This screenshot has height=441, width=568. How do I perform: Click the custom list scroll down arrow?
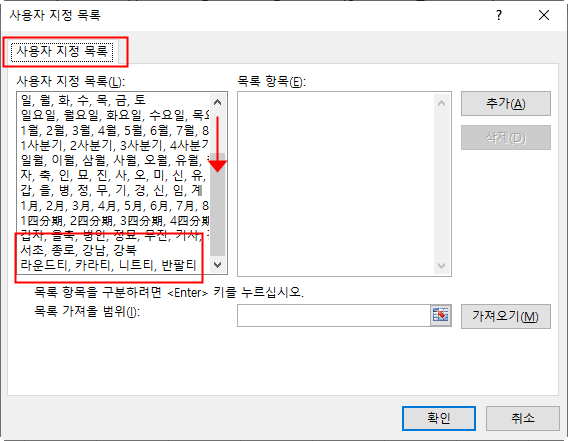217,265
